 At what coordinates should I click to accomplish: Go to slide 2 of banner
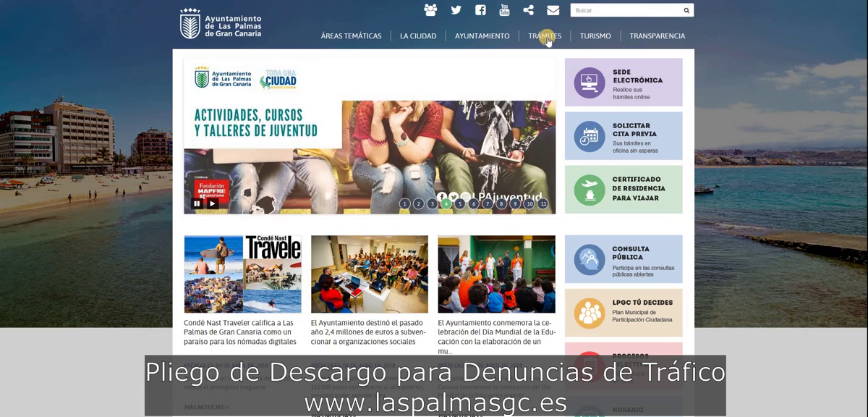click(x=418, y=204)
